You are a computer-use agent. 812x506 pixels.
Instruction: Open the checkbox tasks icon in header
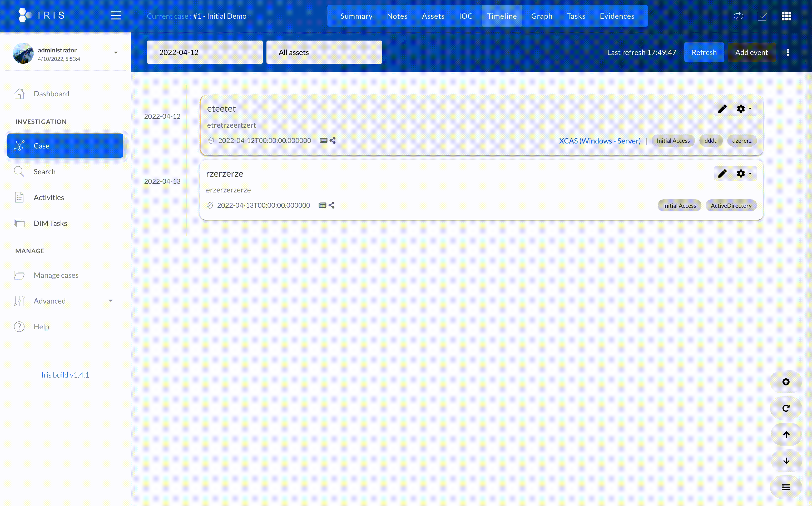pyautogui.click(x=762, y=16)
